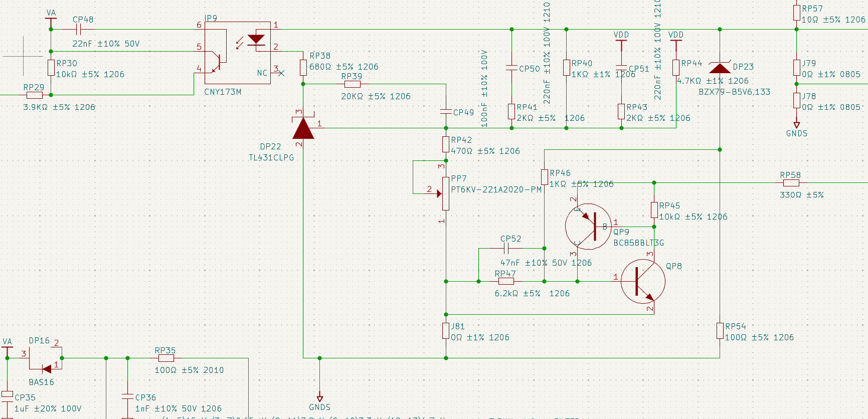The image size is (868, 419).
Task: Select the QP9 BC858BLT3G transistor symbol
Action: 588,227
